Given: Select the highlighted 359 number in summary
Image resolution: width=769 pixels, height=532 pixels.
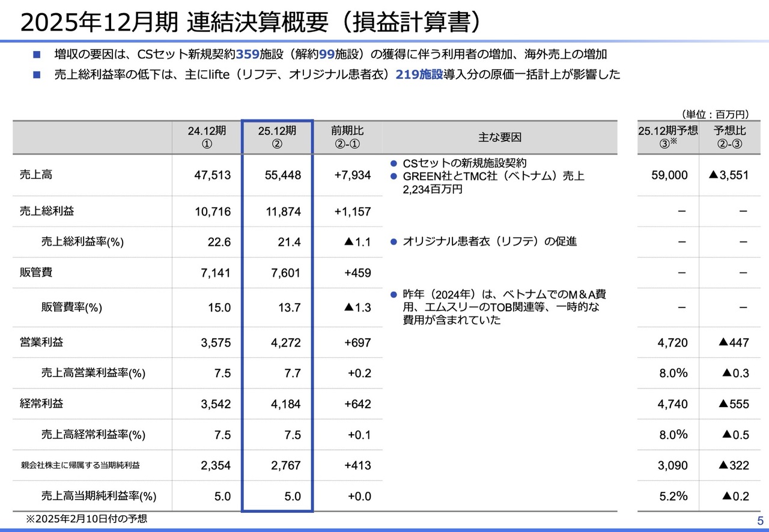Looking at the screenshot, I should 248,55.
